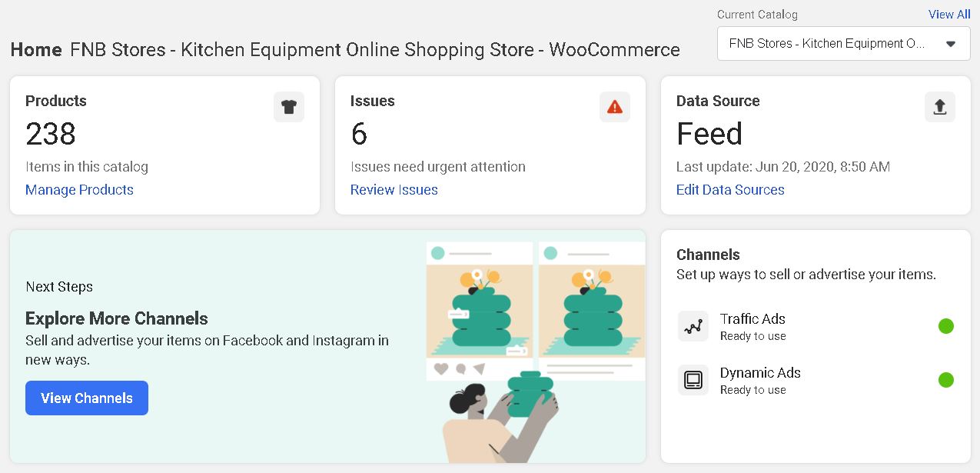Click the left illustration post image
Viewport: 980px width, 473px height.
pos(480,310)
